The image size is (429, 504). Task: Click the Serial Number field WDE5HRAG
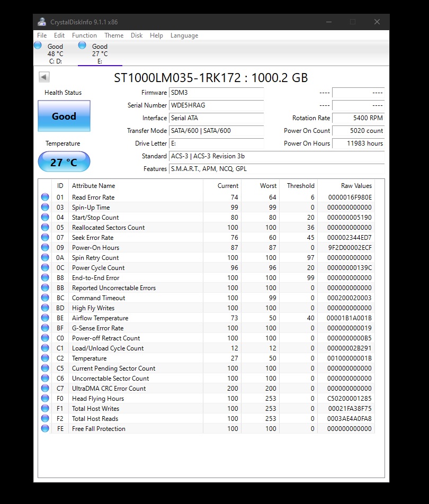(217, 105)
